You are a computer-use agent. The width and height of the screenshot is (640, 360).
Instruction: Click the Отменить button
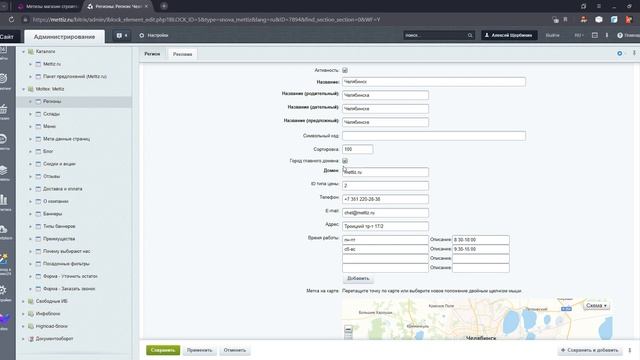point(235,350)
